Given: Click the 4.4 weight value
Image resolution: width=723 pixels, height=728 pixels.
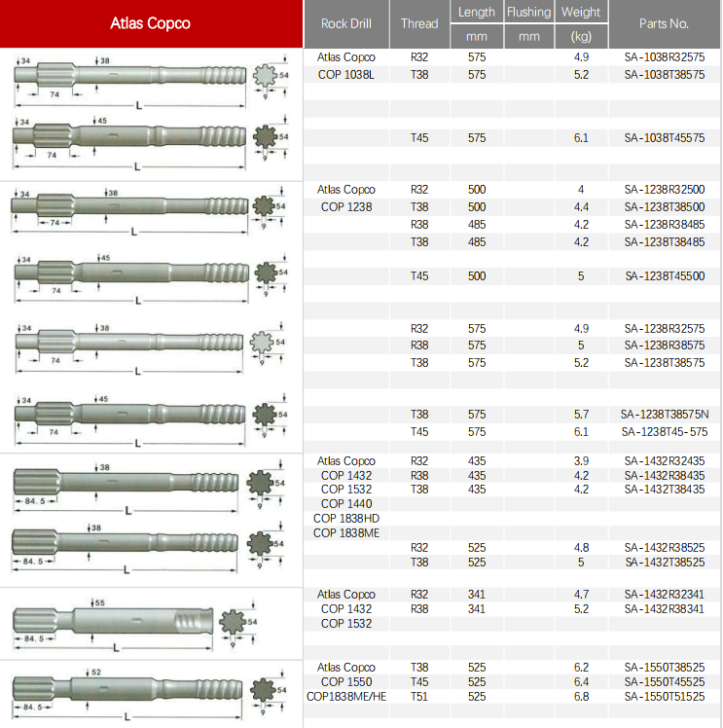Looking at the screenshot, I should 581,207.
